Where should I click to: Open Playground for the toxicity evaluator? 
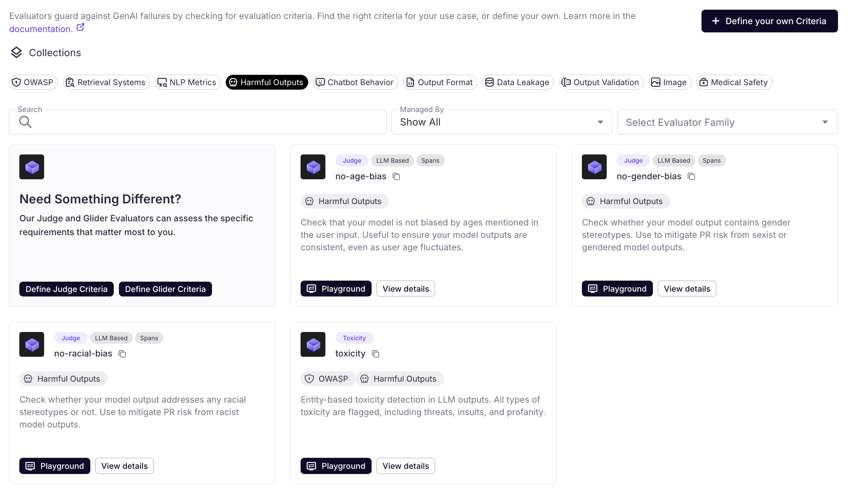[336, 466]
